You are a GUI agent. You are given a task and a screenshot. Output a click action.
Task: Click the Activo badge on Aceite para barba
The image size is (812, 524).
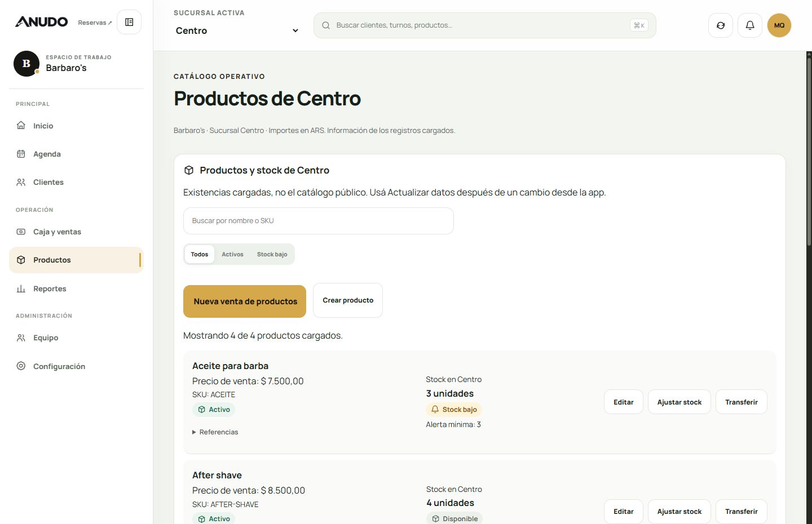tap(214, 410)
